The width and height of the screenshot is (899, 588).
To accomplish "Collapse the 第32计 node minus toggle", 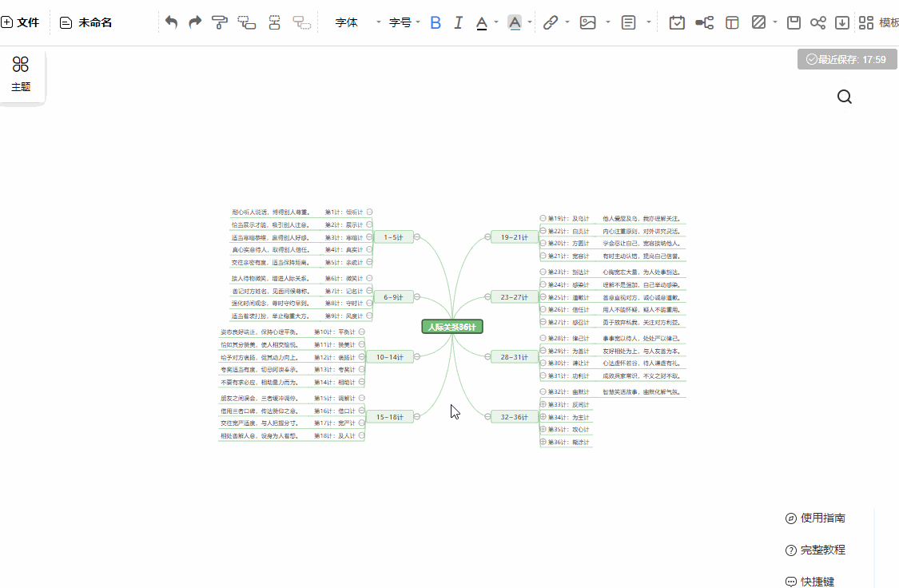I will pyautogui.click(x=543, y=391).
